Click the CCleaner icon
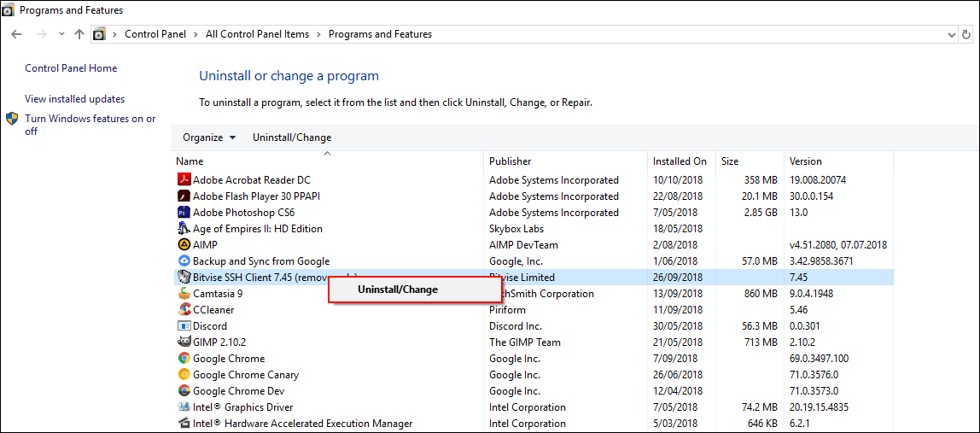The image size is (980, 433). pyautogui.click(x=184, y=310)
